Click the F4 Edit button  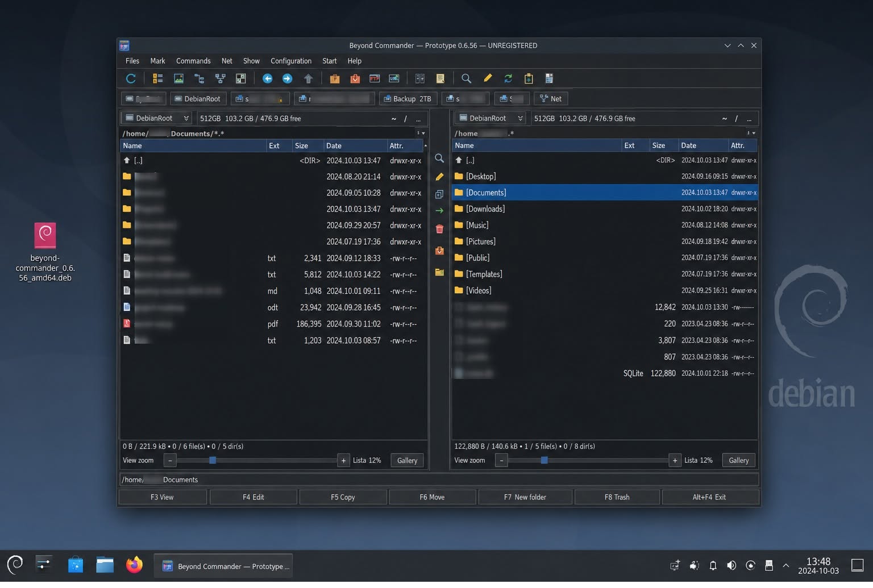pos(253,497)
